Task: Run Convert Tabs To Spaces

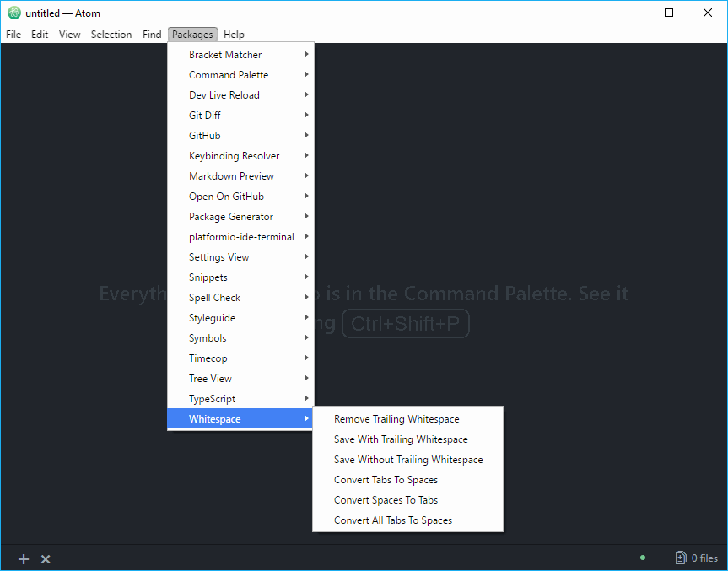Action: [x=386, y=480]
